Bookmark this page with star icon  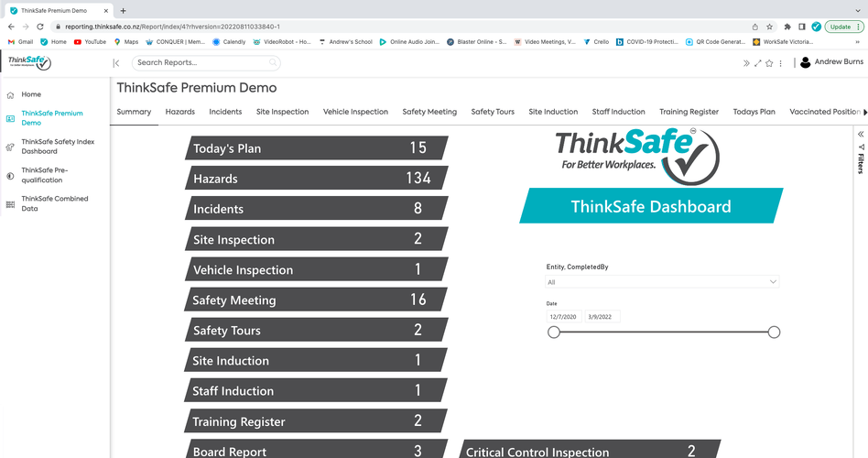[769, 27]
